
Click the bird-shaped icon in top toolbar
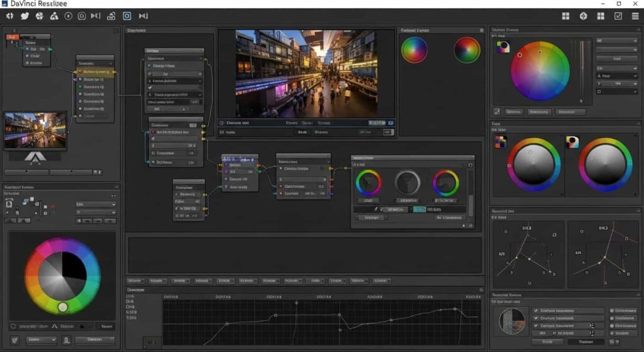(x=25, y=16)
